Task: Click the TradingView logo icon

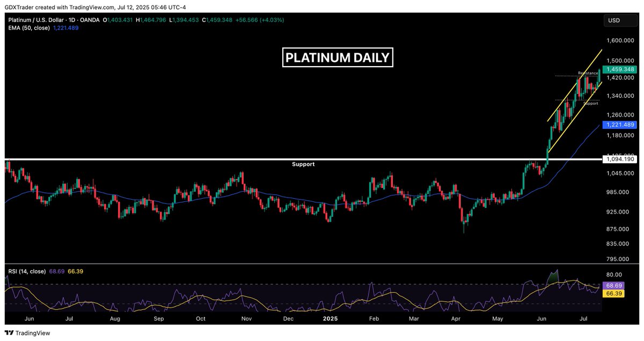Action: click(10, 333)
